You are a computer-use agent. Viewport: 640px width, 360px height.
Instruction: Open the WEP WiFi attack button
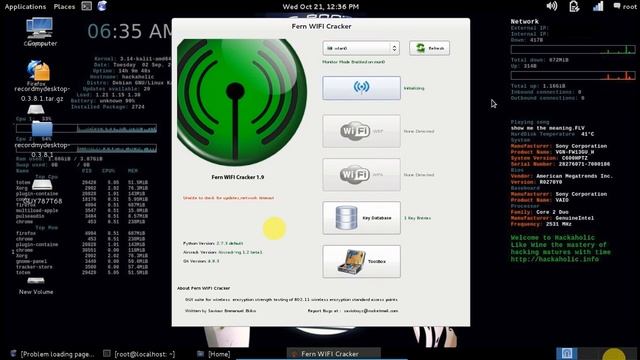pyautogui.click(x=361, y=131)
